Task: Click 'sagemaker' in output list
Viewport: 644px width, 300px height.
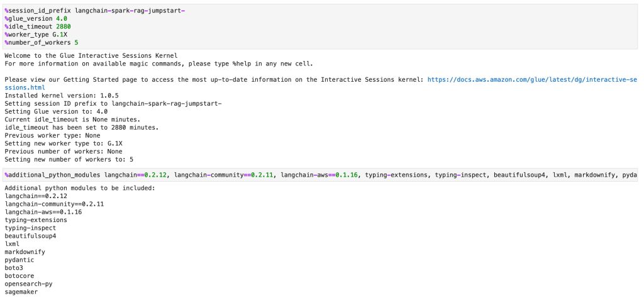Action: [21, 292]
